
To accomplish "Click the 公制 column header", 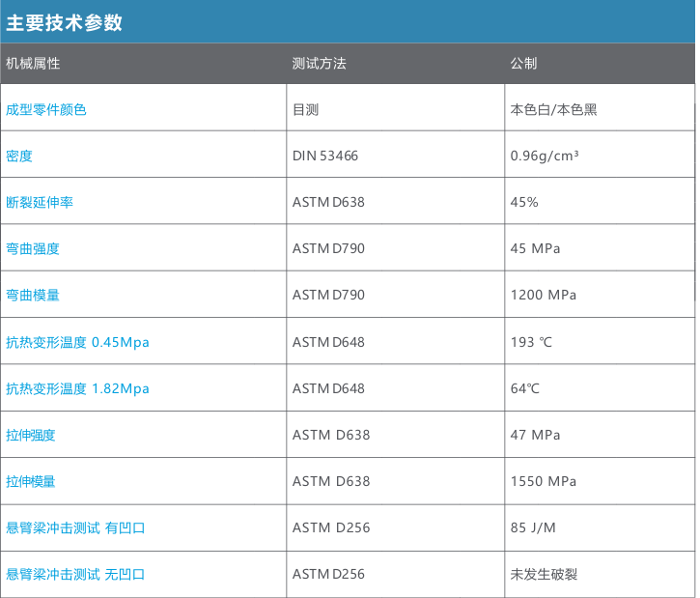I will (x=523, y=64).
